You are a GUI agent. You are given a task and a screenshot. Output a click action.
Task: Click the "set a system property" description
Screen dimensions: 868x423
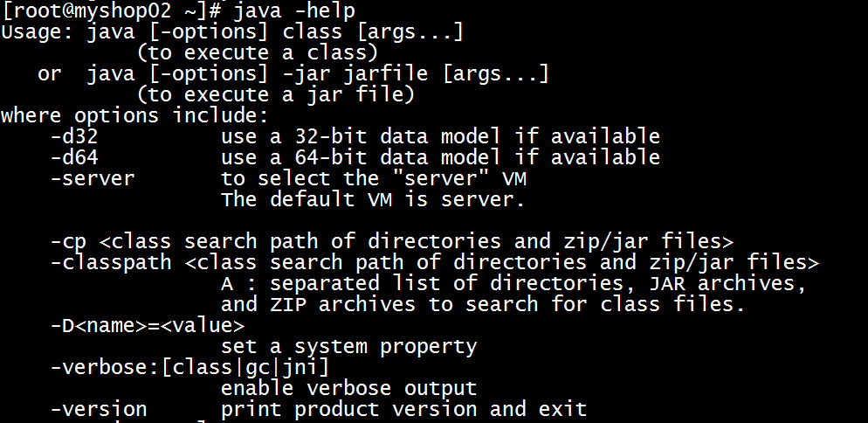pyautogui.click(x=348, y=346)
